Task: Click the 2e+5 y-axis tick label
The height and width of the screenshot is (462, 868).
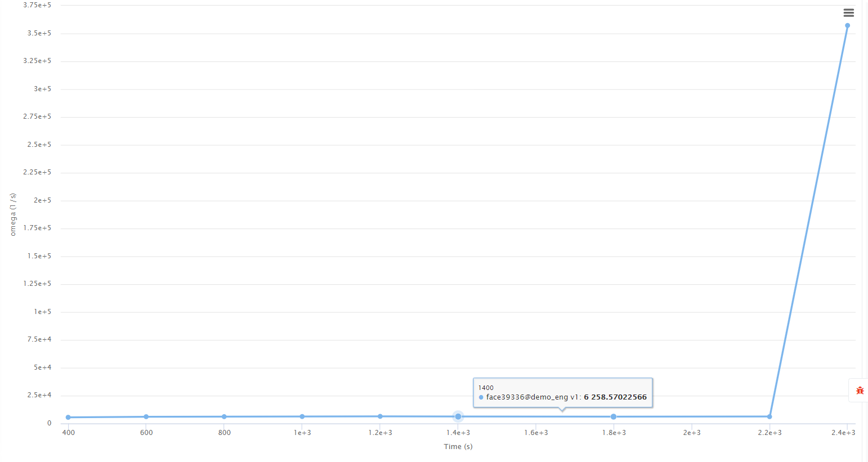Action: coord(42,200)
